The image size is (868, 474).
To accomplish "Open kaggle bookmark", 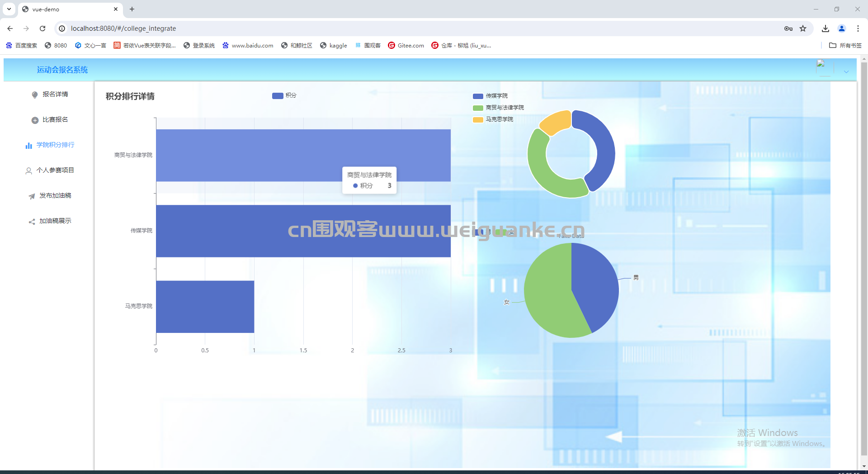I will point(334,45).
